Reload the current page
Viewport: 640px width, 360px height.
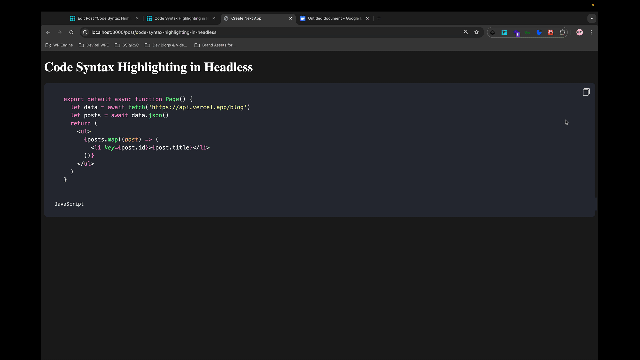coord(71,32)
